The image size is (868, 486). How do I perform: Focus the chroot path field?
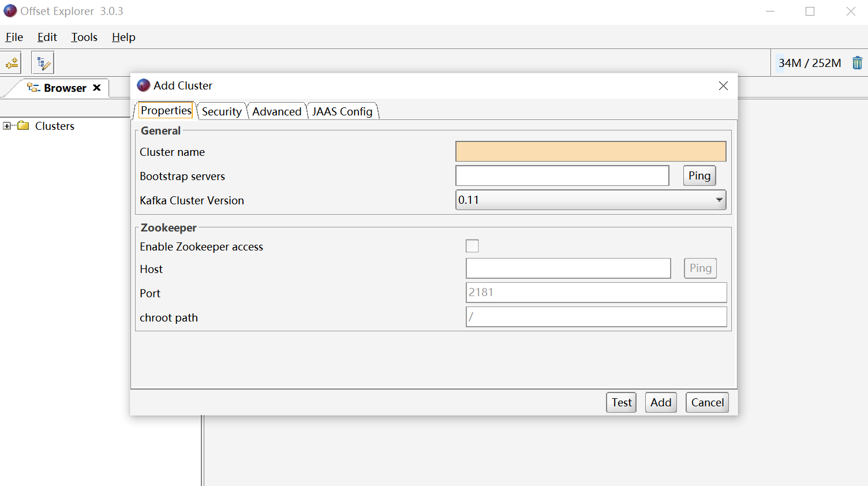point(596,316)
